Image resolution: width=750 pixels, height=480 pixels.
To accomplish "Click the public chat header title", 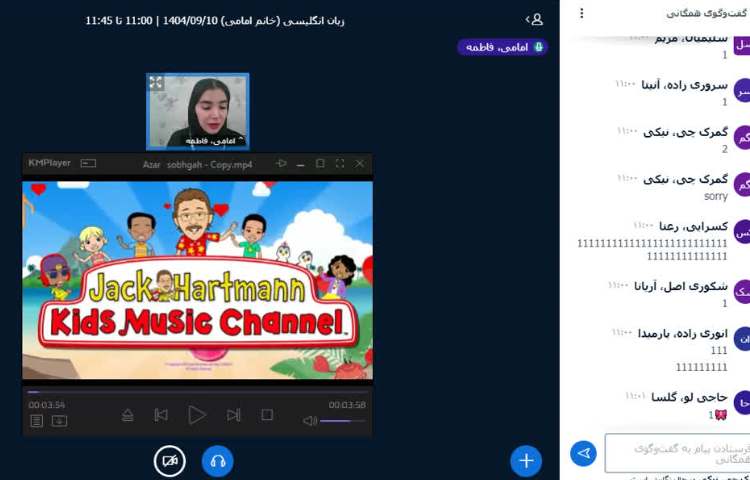I will coord(707,13).
